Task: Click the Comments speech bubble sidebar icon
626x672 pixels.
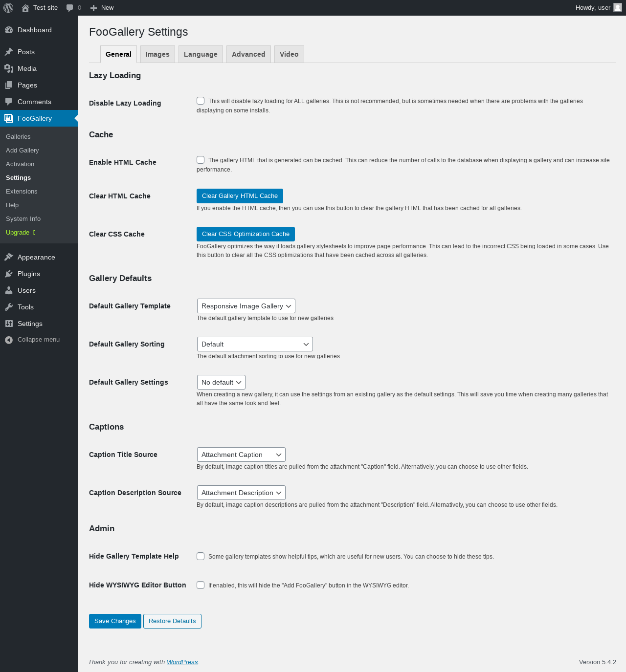Action: tap(9, 102)
